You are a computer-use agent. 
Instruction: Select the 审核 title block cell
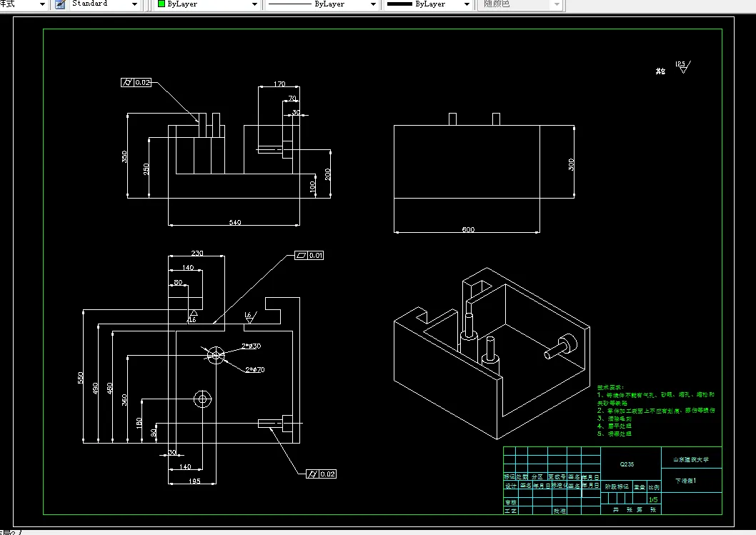tap(510, 502)
